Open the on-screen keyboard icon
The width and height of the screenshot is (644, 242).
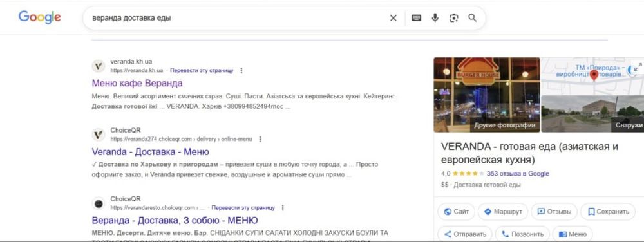[417, 18]
